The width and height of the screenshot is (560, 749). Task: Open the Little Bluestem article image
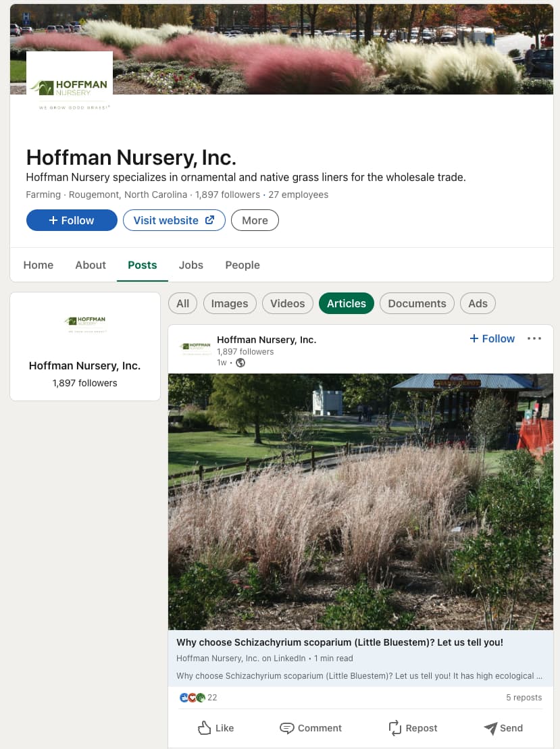click(x=361, y=501)
